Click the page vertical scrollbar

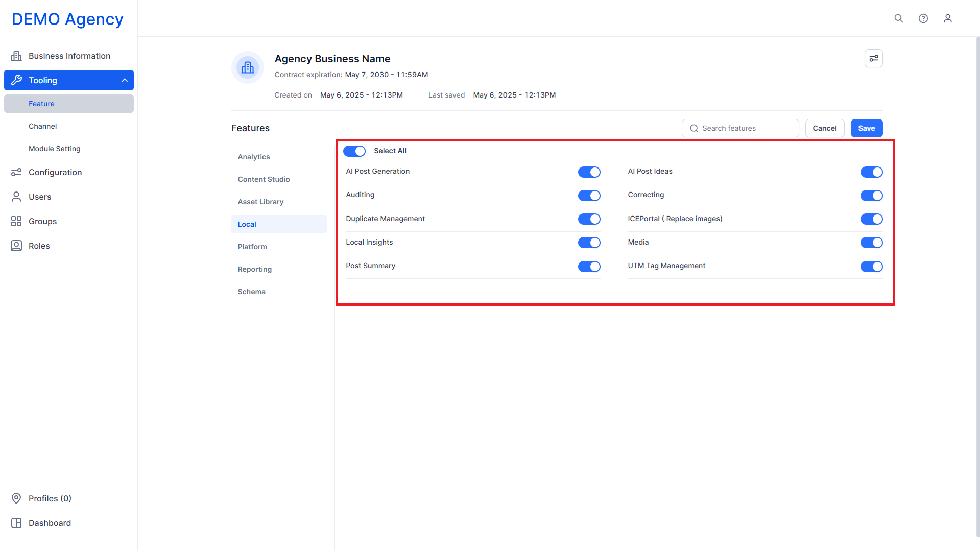pyautogui.click(x=977, y=286)
